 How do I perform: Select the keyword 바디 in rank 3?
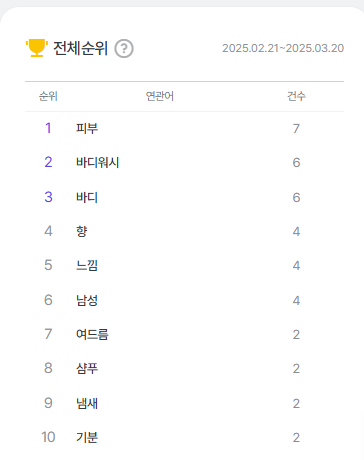(87, 197)
